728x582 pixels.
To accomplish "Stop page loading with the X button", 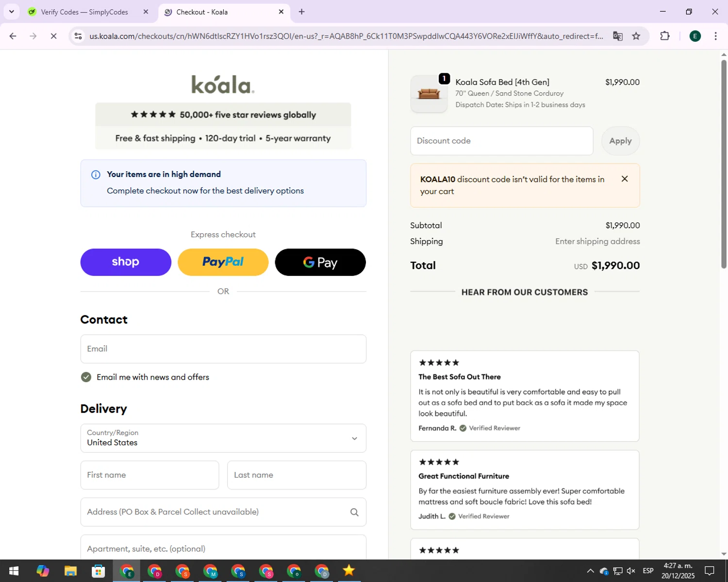I will pyautogui.click(x=53, y=36).
